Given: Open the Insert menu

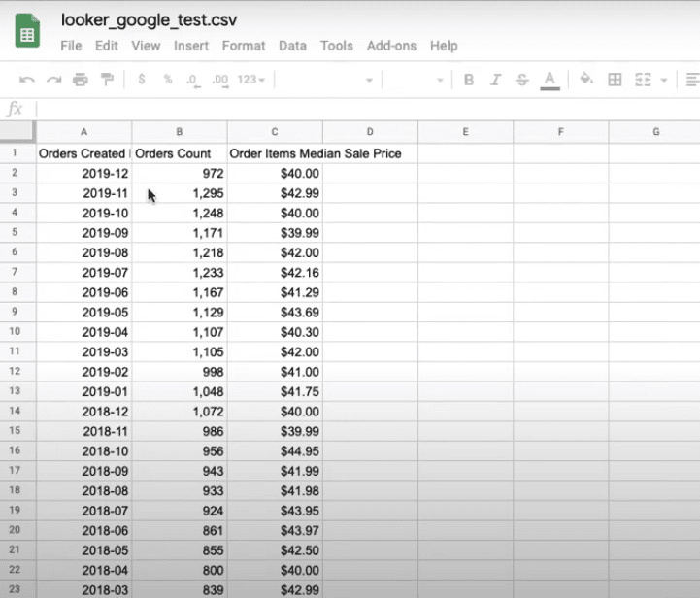Looking at the screenshot, I should pyautogui.click(x=191, y=46).
